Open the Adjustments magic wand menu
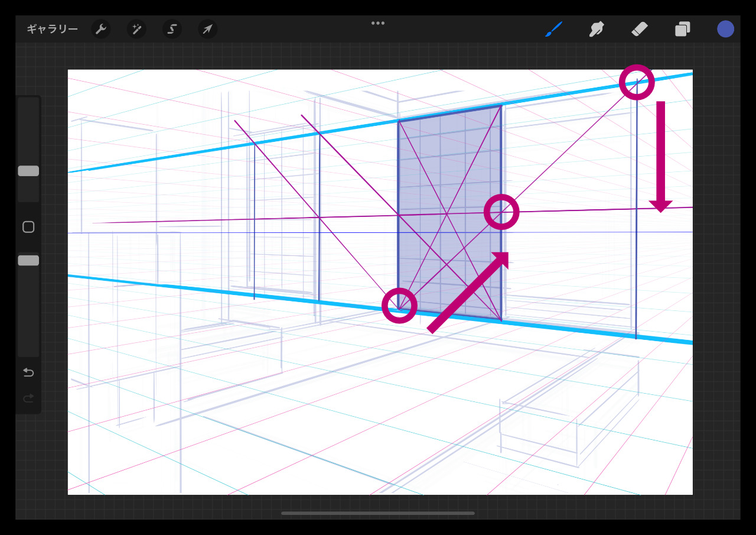 click(x=136, y=29)
